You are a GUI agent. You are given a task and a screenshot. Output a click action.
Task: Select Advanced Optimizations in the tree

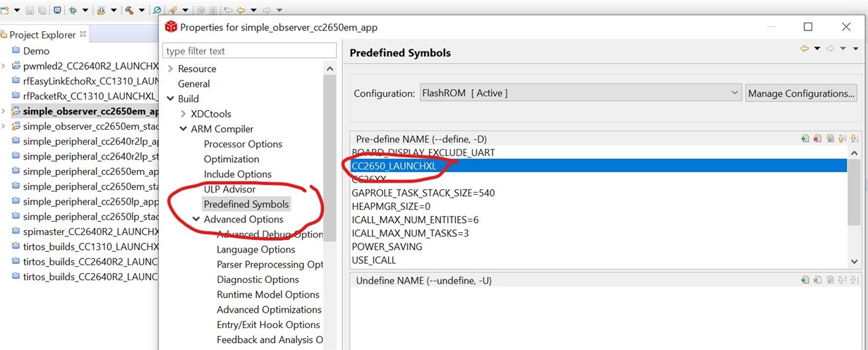coord(269,310)
